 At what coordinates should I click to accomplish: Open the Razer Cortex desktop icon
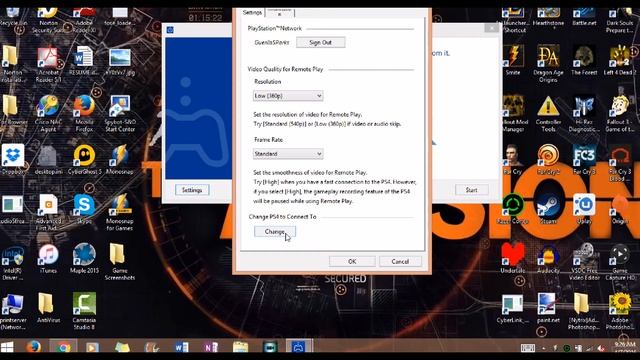pyautogui.click(x=513, y=209)
